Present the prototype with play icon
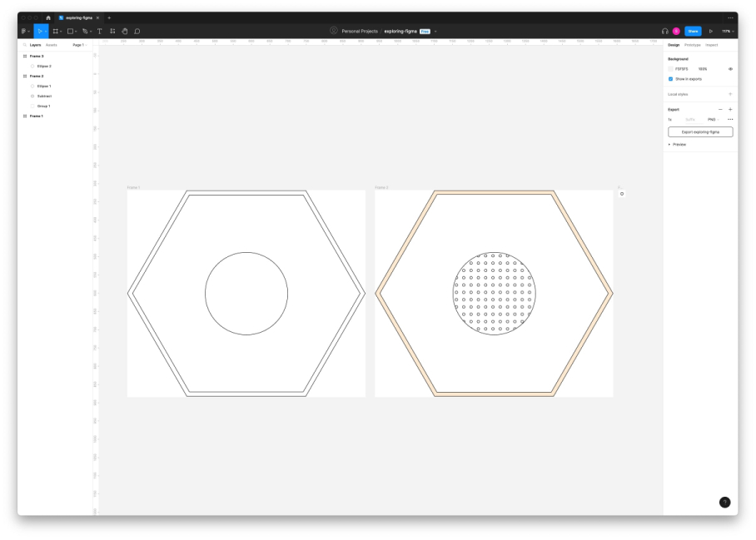Image resolution: width=756 pixels, height=540 pixels. tap(711, 32)
